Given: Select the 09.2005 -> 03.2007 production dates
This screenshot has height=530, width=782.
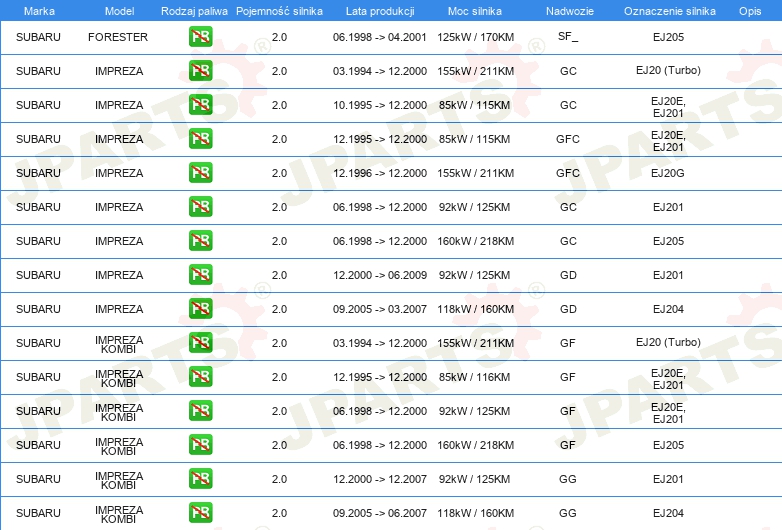Looking at the screenshot, I should click(380, 309).
